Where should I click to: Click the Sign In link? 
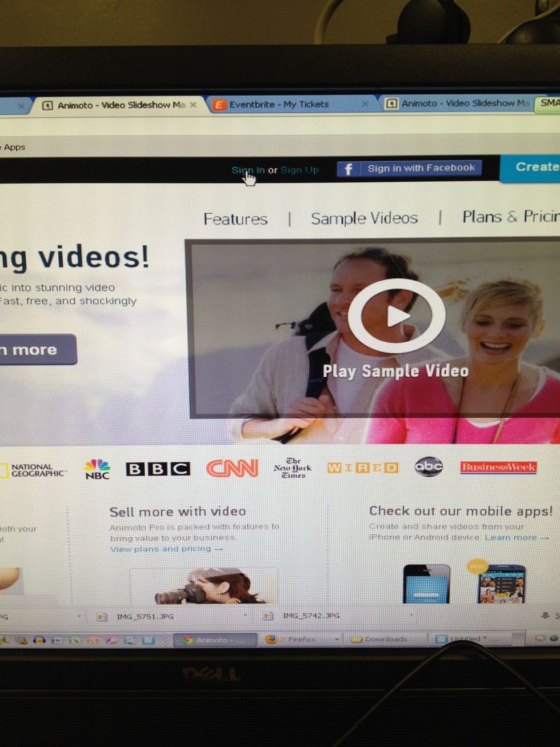point(248,170)
